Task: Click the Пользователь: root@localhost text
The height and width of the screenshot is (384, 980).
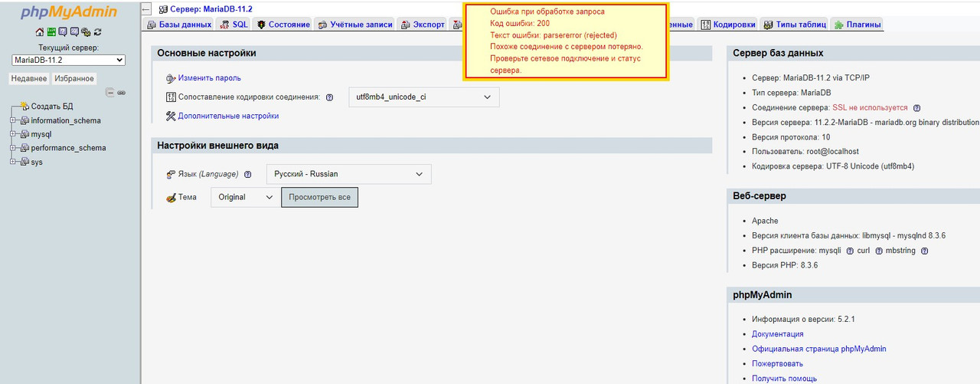Action: click(805, 152)
